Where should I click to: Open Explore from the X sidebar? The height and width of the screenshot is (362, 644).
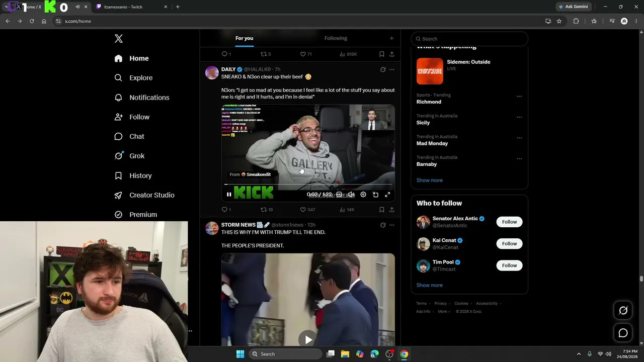pyautogui.click(x=133, y=78)
